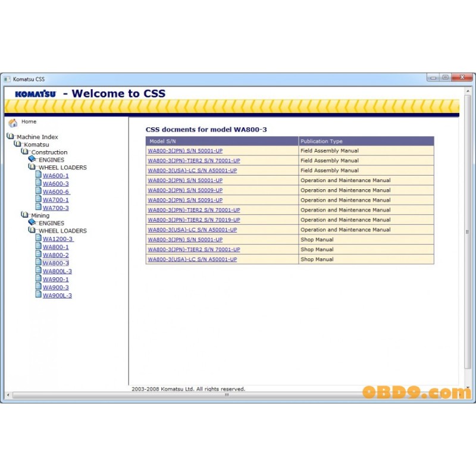The height and width of the screenshot is (476, 476).
Task: Open the WA800-3(JPN) S/N 50009-UP link
Action: [185, 190]
